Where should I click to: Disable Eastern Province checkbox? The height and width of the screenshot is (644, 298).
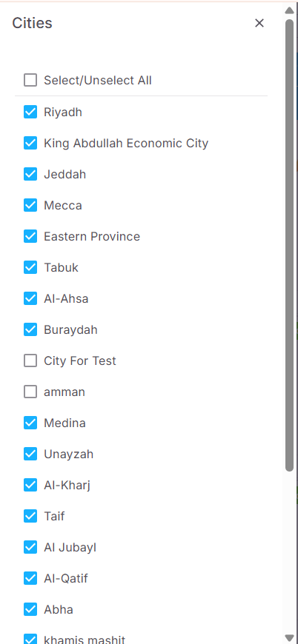click(30, 236)
